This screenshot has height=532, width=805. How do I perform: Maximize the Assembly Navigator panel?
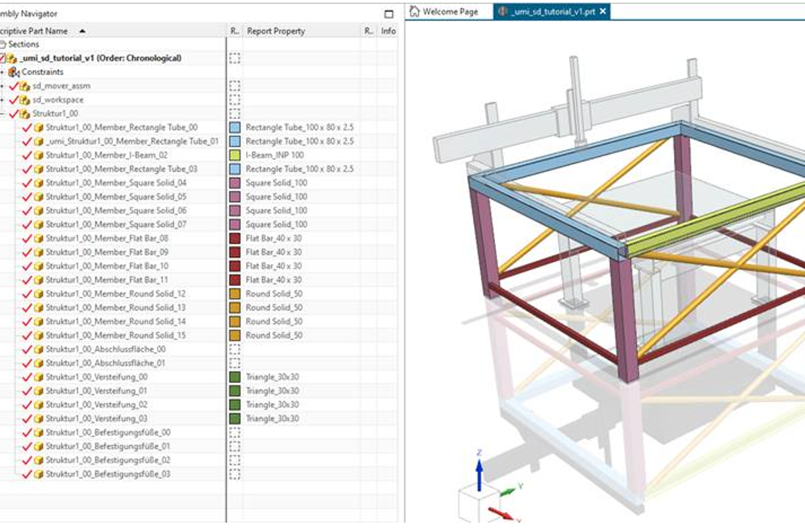388,14
